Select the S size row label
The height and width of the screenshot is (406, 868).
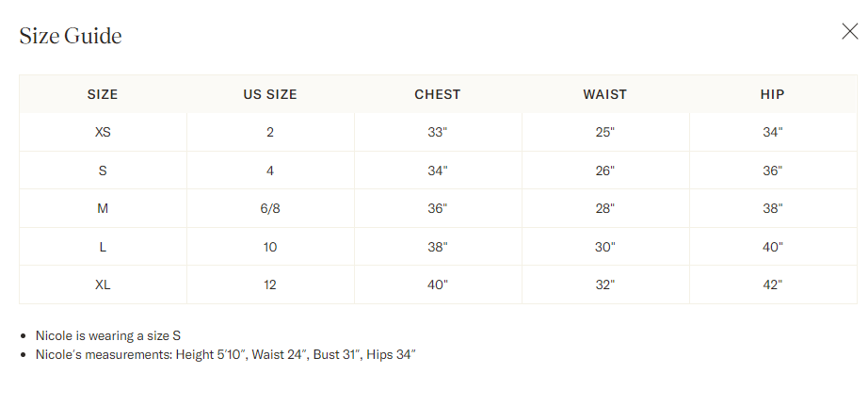pyautogui.click(x=103, y=171)
